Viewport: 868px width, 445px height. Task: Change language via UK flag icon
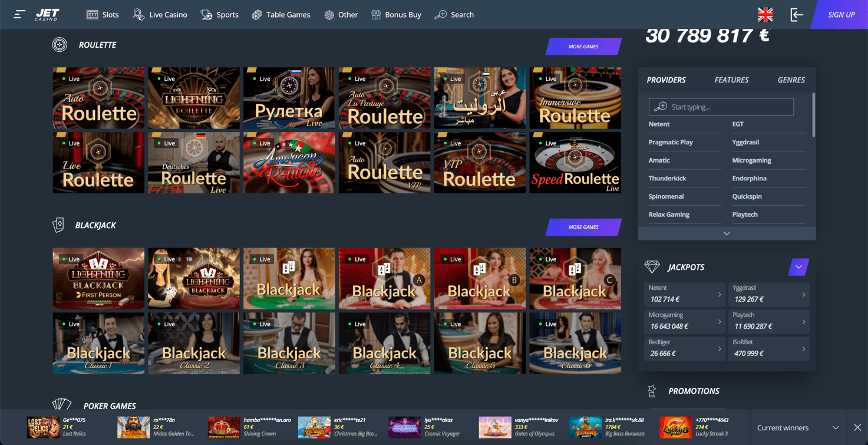(765, 15)
